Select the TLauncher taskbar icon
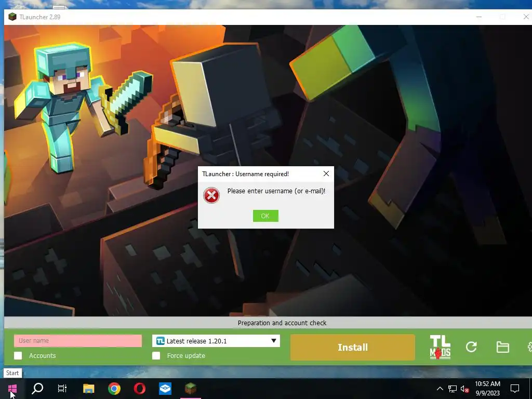This screenshot has width=532, height=399. [191, 389]
